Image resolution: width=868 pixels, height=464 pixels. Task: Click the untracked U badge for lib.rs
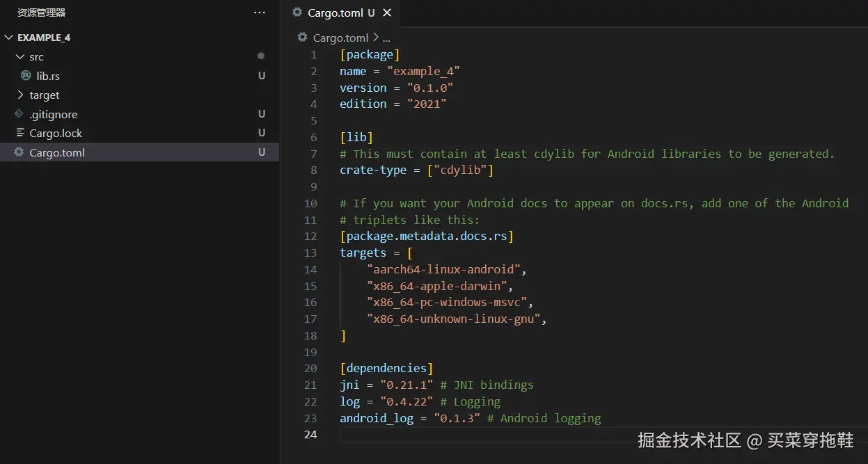tap(262, 76)
